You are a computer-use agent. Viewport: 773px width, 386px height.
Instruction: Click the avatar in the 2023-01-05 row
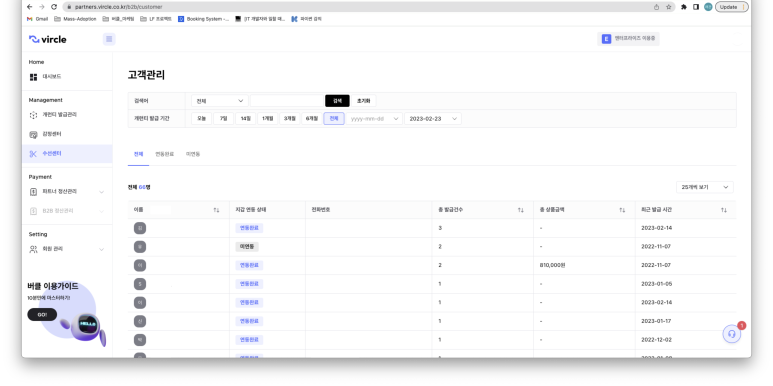(x=140, y=284)
